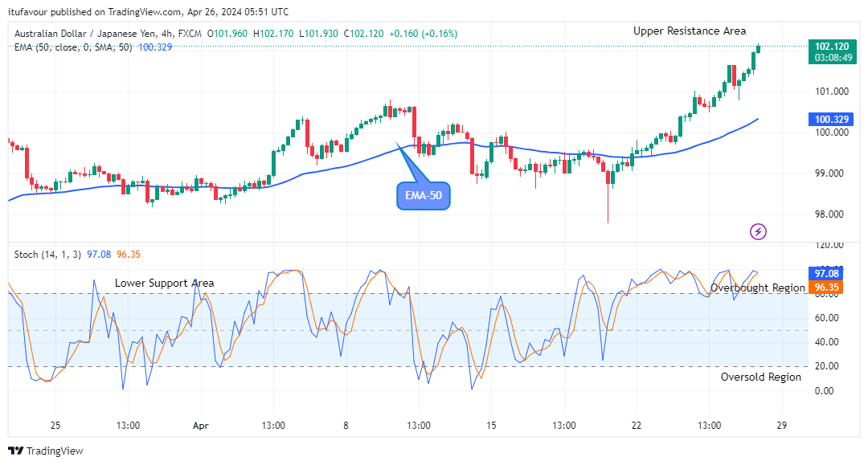Click the 25 date label on time axis

(55, 426)
